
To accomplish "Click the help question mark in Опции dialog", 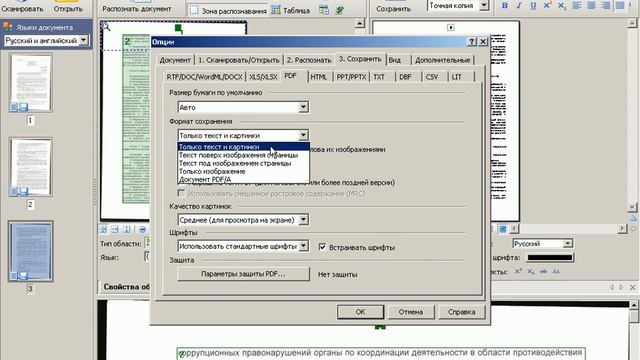I will coord(472,42).
